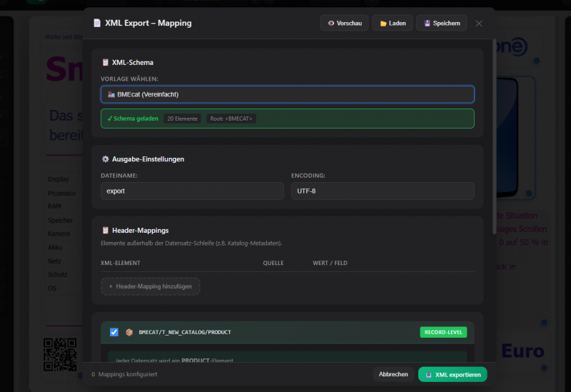
Task: Click the package icon next to PRODUCT path
Action: 129,332
